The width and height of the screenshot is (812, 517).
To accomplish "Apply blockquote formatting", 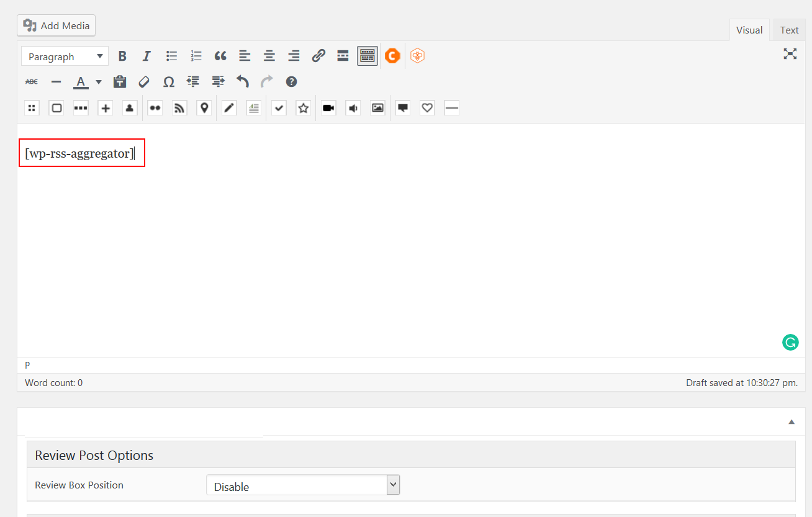I will click(x=220, y=56).
